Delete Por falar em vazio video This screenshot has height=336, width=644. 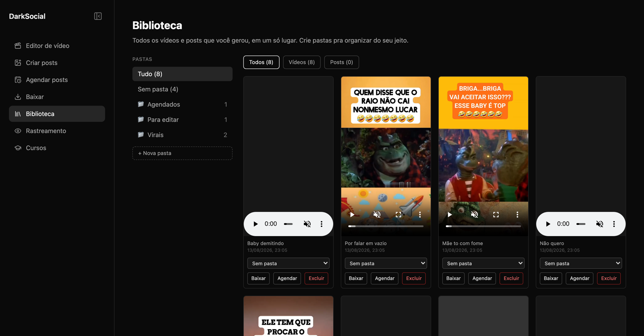414,278
